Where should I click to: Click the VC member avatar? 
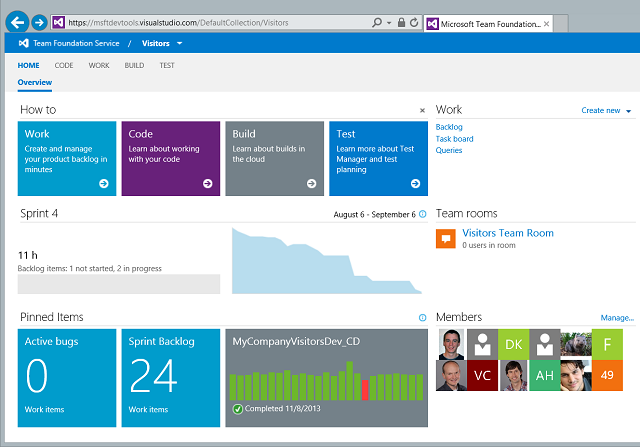coord(482,375)
